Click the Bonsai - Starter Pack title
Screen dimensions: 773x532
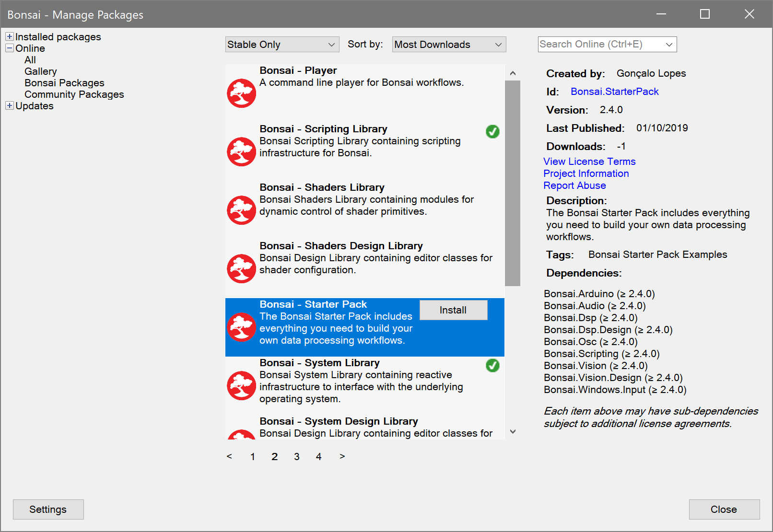point(313,304)
